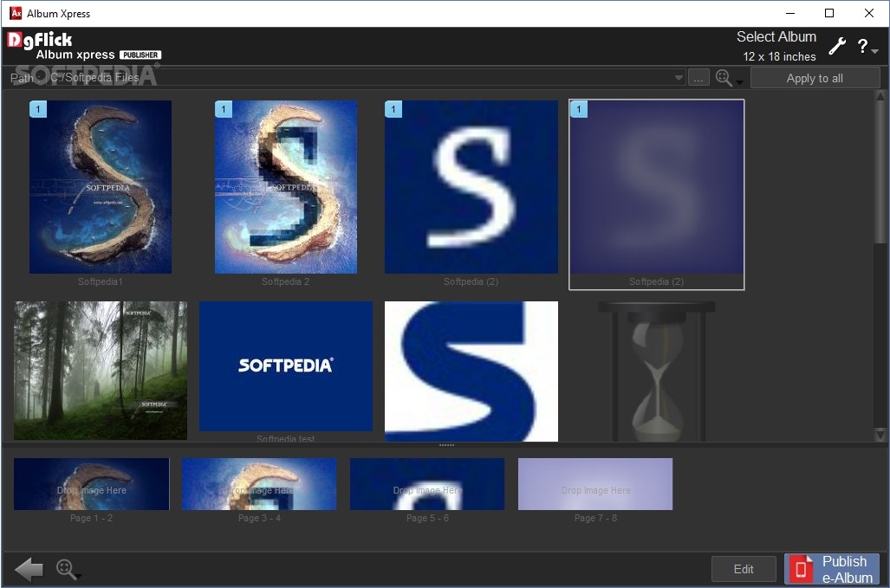The height and width of the screenshot is (588, 890).
Task: Click the magnifier zoom icon beside the path
Action: point(724,78)
